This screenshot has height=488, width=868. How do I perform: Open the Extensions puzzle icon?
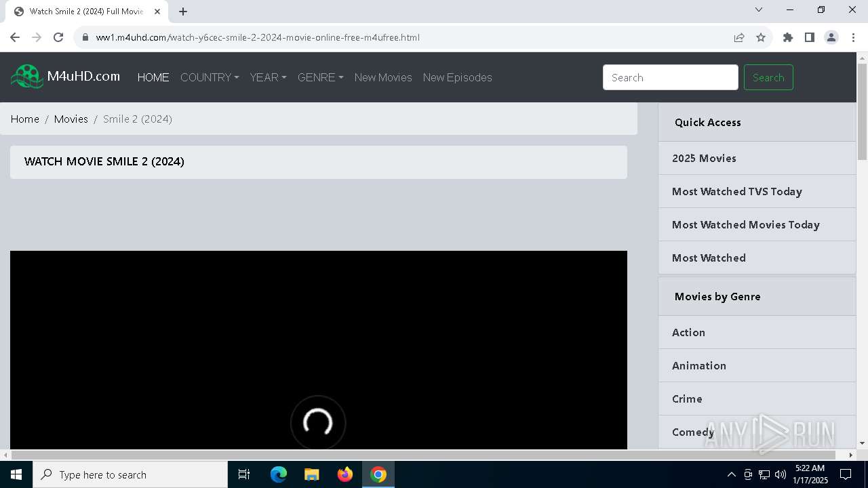788,37
